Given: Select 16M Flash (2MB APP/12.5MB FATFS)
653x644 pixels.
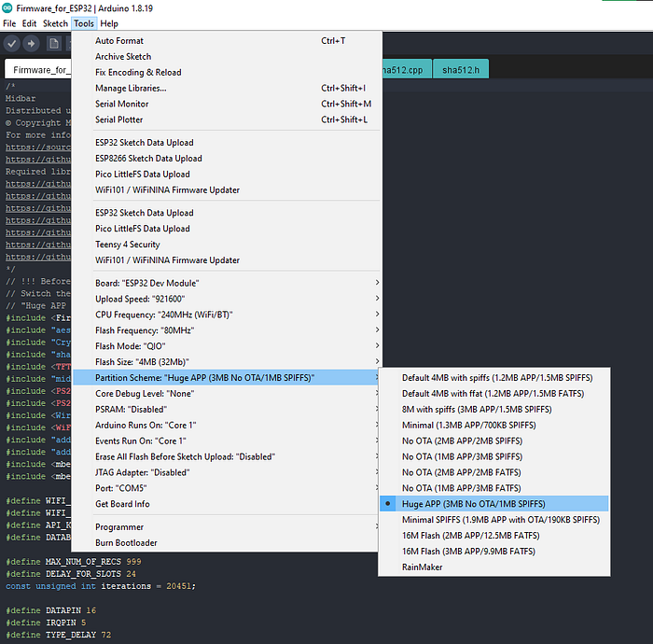Looking at the screenshot, I should click(494, 536).
